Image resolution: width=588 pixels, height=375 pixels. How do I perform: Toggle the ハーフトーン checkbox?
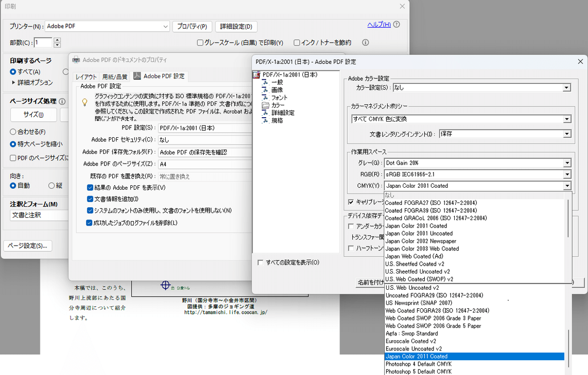pos(351,248)
